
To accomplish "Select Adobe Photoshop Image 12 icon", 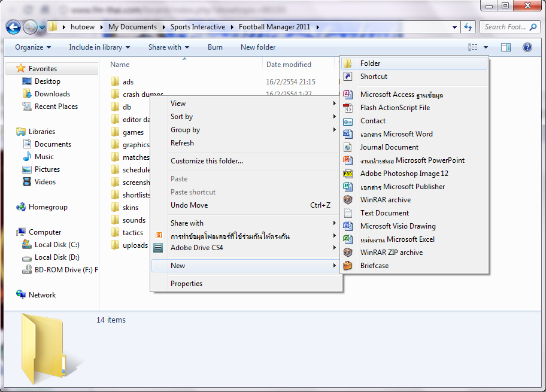I will pos(347,174).
